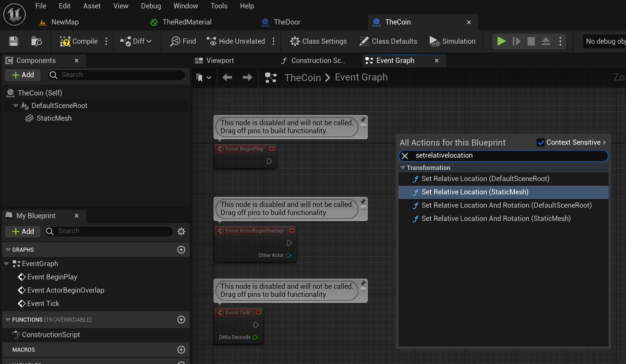Open the play options three-dot menu
This screenshot has width=626, height=364.
[x=561, y=41]
